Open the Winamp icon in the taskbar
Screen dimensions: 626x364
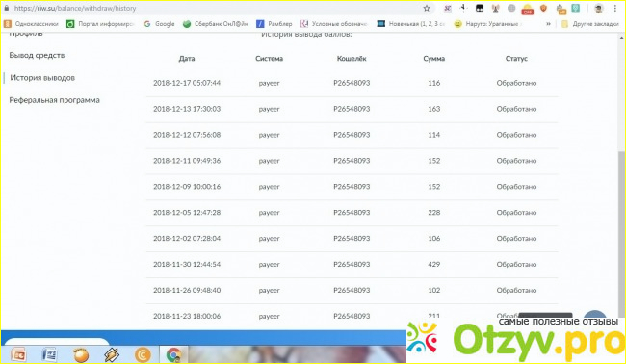tap(112, 354)
